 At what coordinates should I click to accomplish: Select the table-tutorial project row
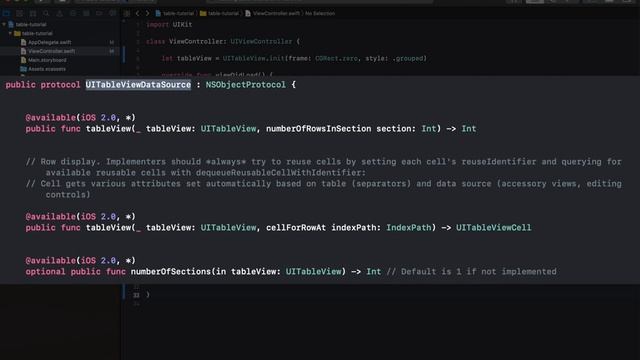pos(60,24)
